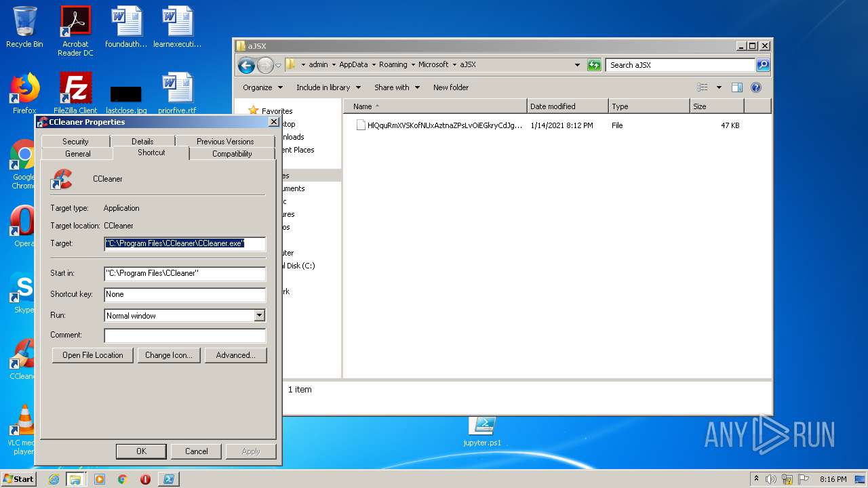Select the Opera desktop shortcut
The width and height of the screenshot is (868, 488).
[x=23, y=227]
